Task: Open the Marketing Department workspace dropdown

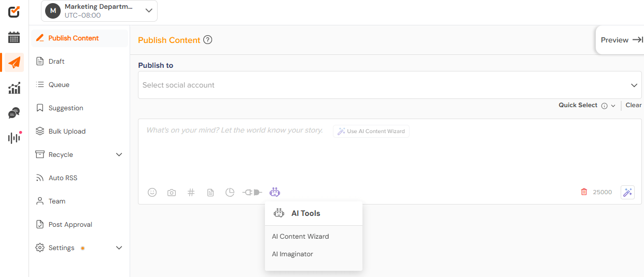Action: [x=100, y=11]
